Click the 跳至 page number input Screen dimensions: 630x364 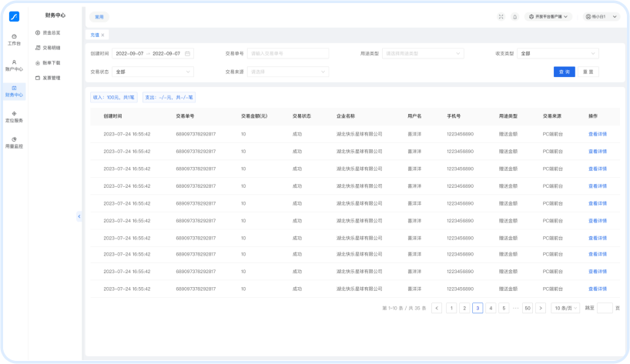(x=605, y=309)
